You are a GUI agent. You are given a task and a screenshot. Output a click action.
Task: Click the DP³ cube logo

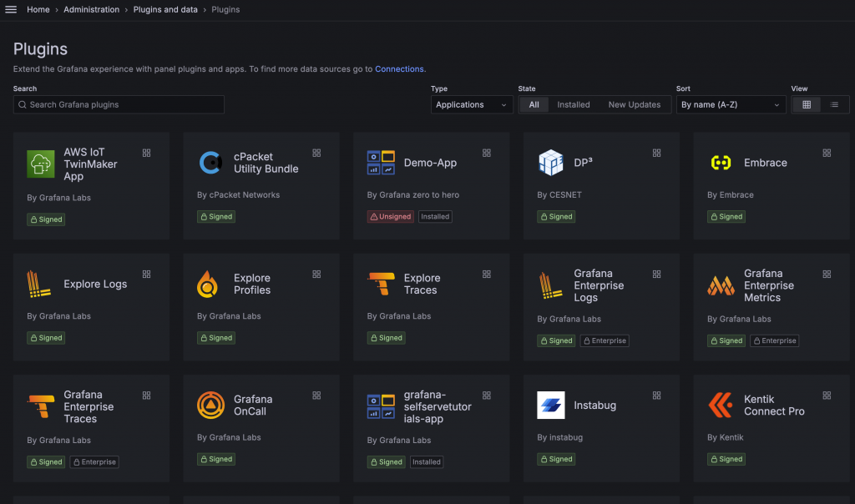pos(551,163)
